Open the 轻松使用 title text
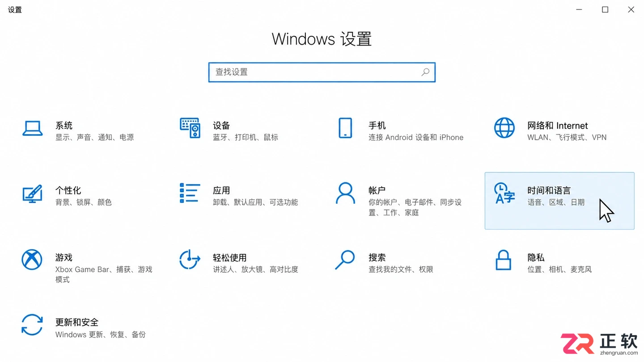The width and height of the screenshot is (644, 362). pos(230,257)
